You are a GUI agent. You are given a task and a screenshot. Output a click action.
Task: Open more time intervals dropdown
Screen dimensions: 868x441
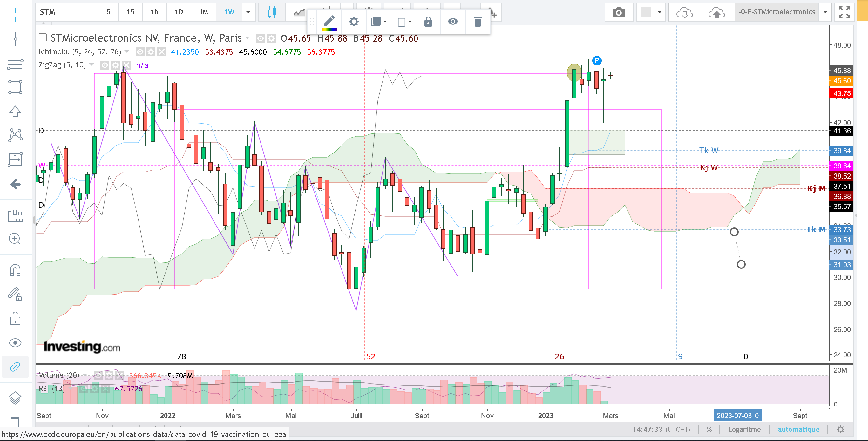pos(248,12)
